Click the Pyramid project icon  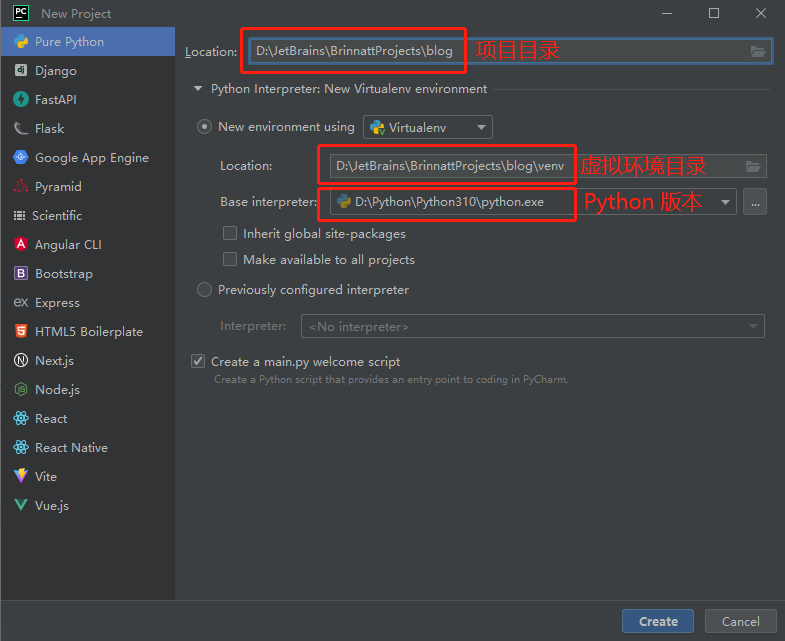[21, 186]
